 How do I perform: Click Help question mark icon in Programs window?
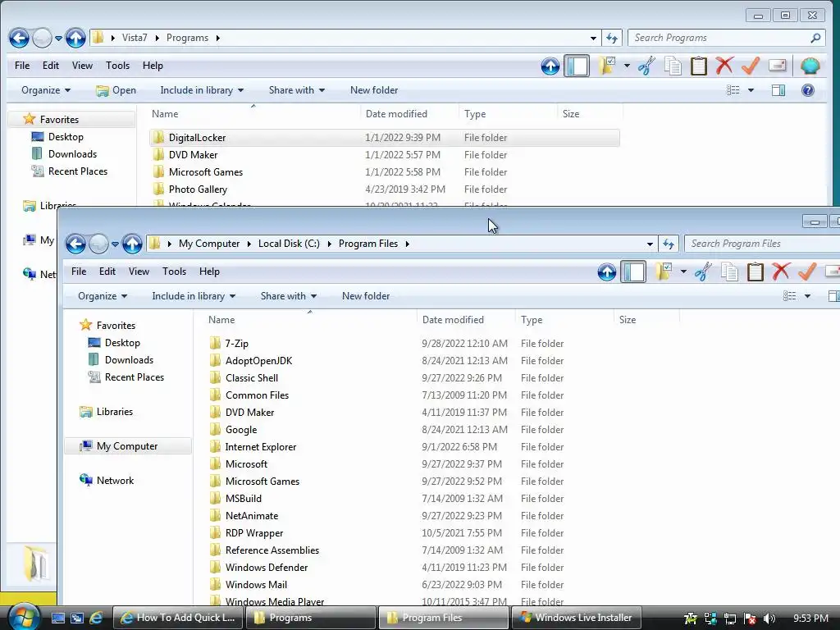807,90
